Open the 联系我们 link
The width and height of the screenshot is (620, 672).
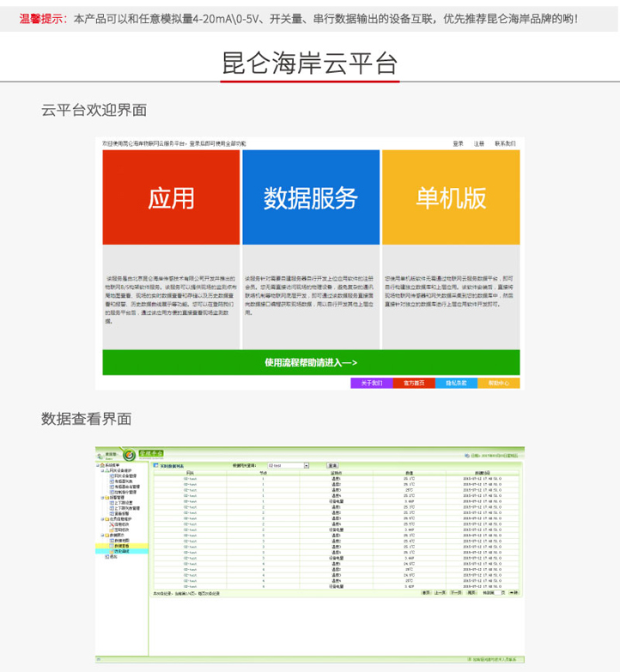(x=505, y=143)
